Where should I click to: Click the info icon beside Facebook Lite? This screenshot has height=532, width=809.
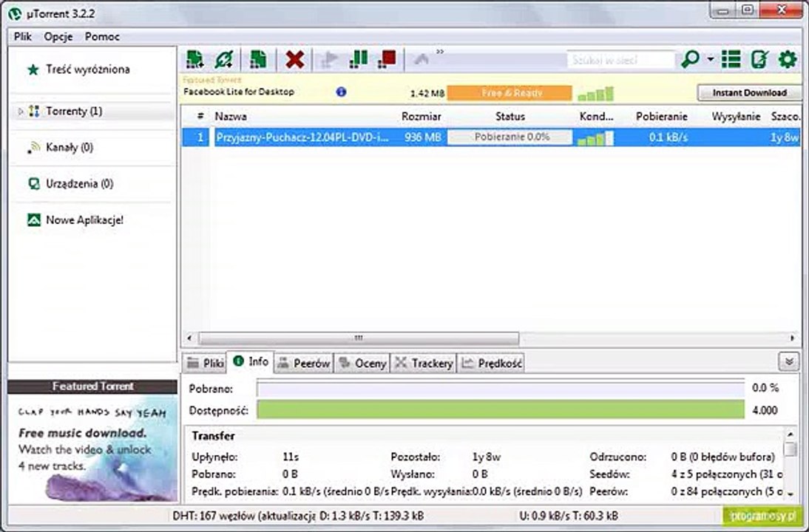[x=341, y=92]
